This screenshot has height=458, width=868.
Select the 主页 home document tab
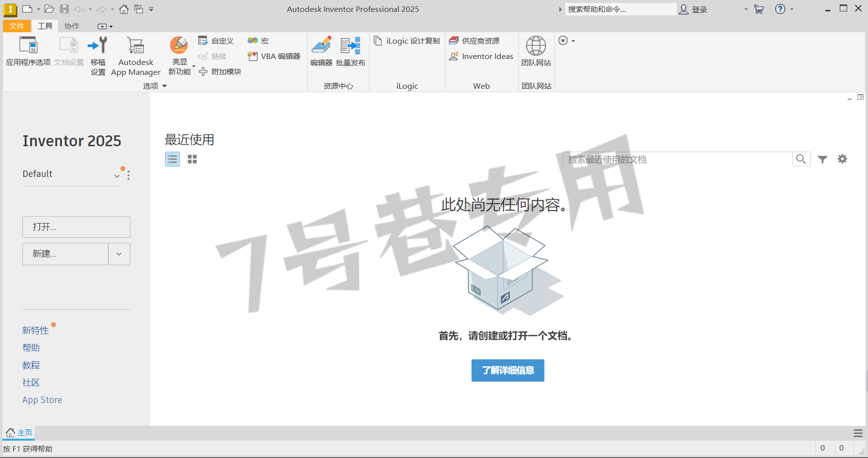19,433
